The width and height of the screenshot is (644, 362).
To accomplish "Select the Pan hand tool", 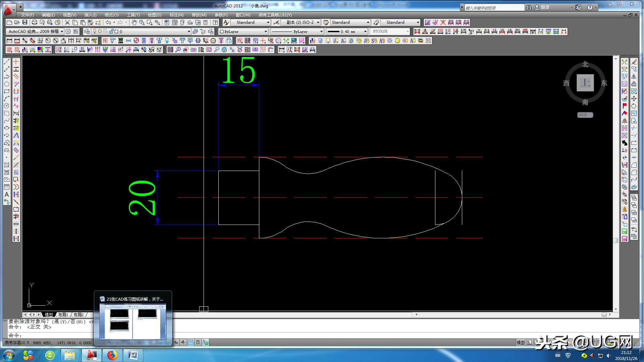I will [x=134, y=22].
